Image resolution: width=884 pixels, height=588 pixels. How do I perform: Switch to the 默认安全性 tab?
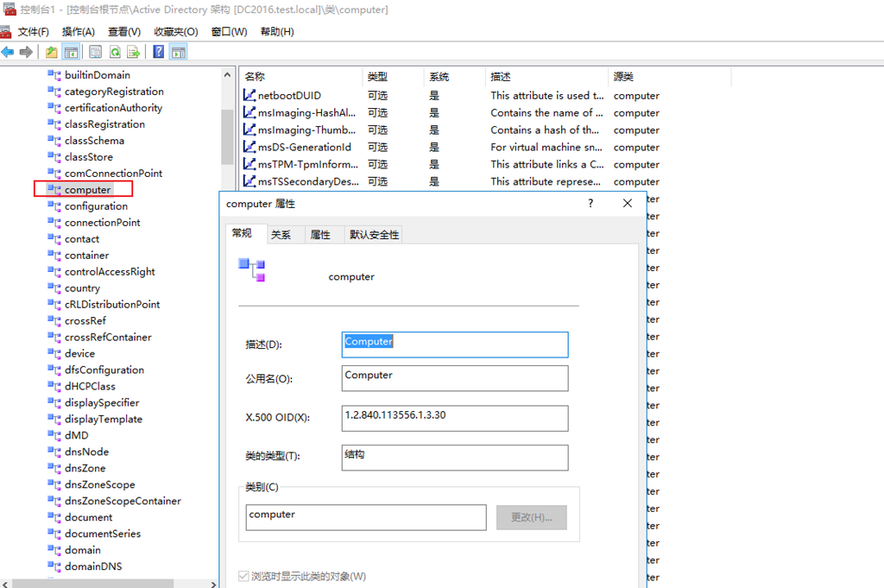(x=374, y=235)
